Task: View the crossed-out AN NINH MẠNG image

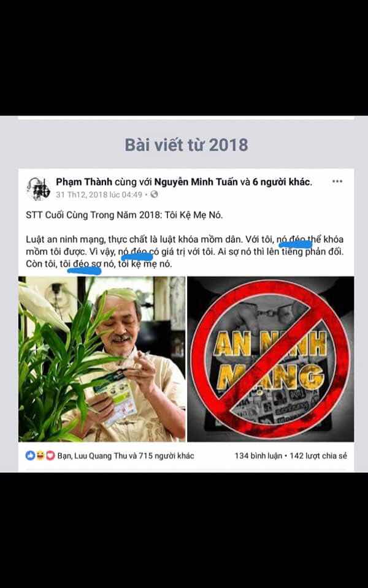Action: 270,359
